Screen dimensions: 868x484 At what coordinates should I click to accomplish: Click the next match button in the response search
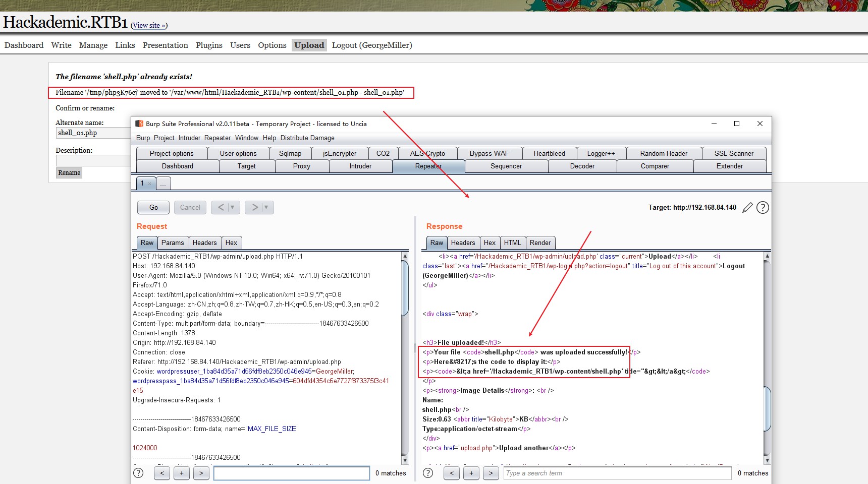click(491, 473)
